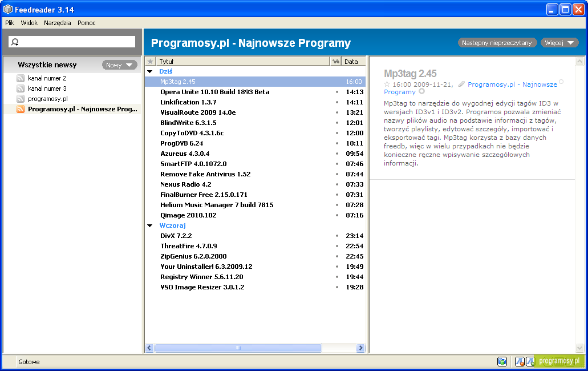Toggle read dot for Linkification 1.3.7
Viewport: 588px width, 371px height.
pos(336,102)
